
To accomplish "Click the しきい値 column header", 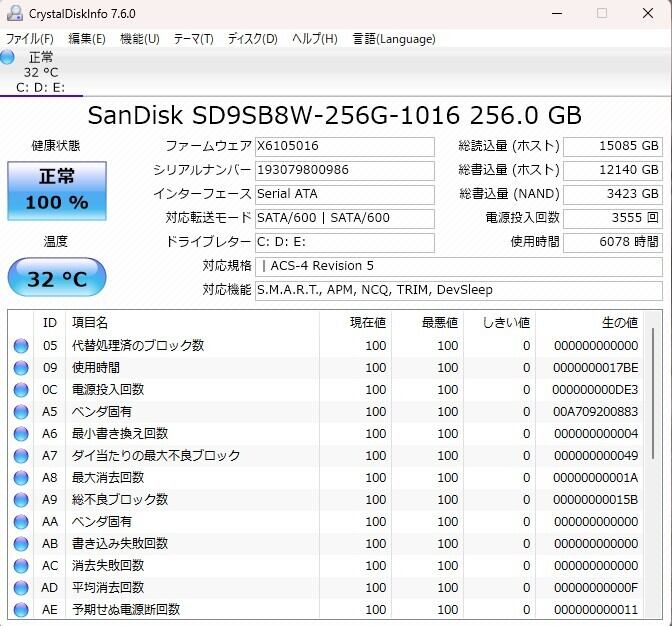I will coord(499,323).
